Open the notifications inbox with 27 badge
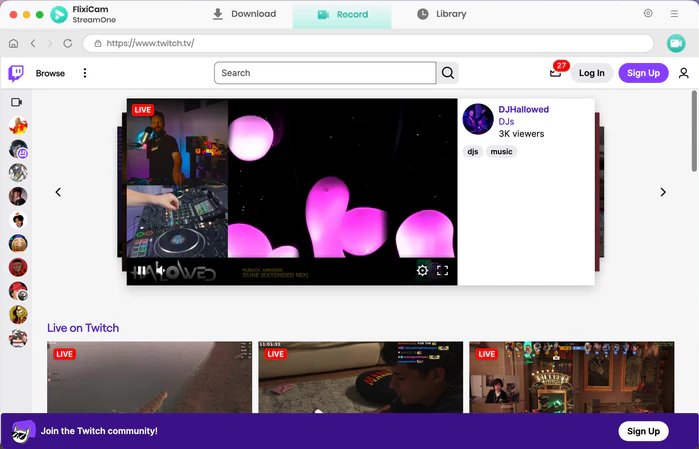The width and height of the screenshot is (699, 449). tap(555, 73)
